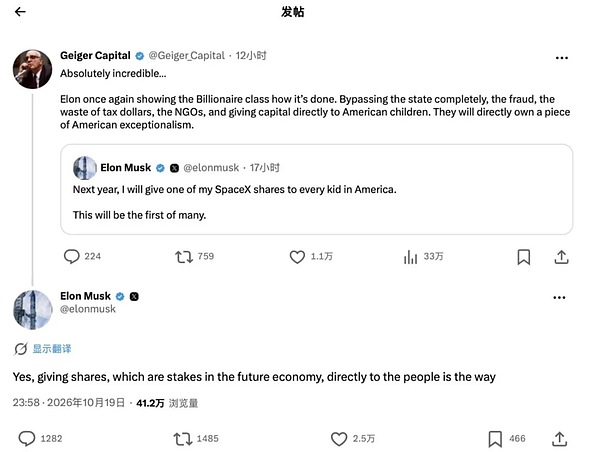This screenshot has height=452, width=600.
Task: Open the @elonmusk handle under reply author
Action: click(88, 309)
